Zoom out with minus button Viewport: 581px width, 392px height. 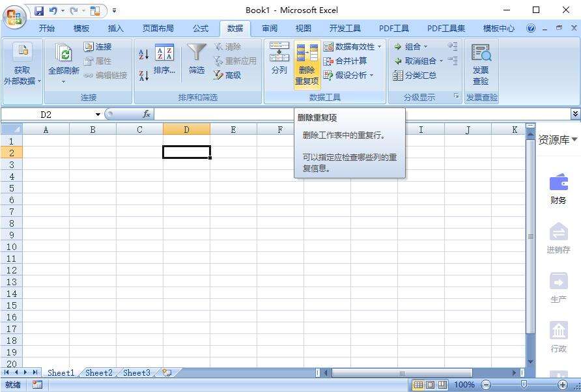pyautogui.click(x=486, y=385)
